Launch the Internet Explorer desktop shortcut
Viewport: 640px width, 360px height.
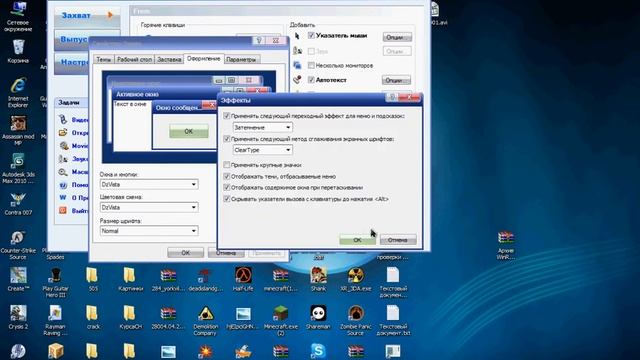pos(18,92)
